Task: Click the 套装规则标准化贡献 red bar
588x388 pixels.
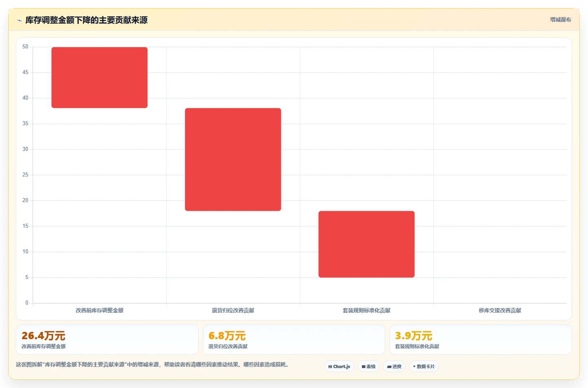Action: (x=366, y=244)
